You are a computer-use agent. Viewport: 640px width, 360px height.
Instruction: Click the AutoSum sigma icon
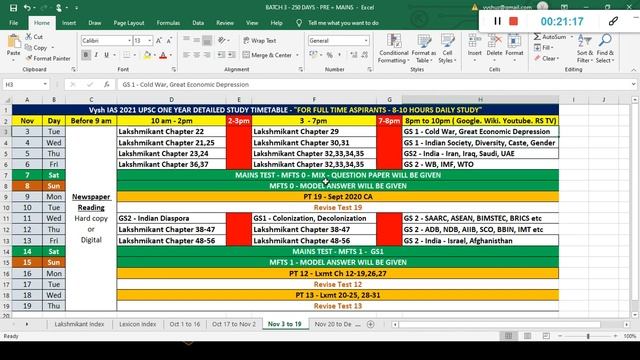(x=537, y=37)
